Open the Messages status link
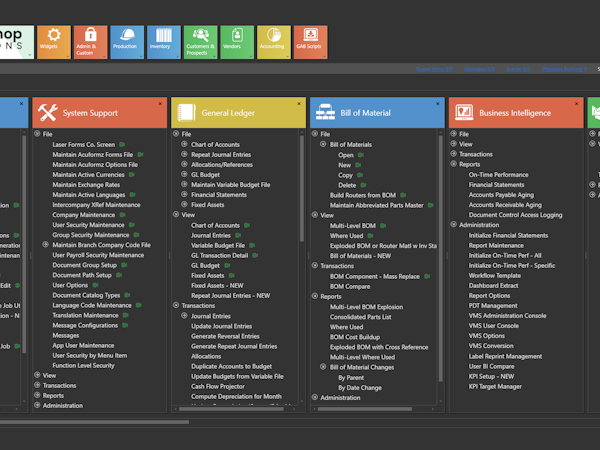Image resolution: width=600 pixels, height=450 pixels. coord(479,69)
